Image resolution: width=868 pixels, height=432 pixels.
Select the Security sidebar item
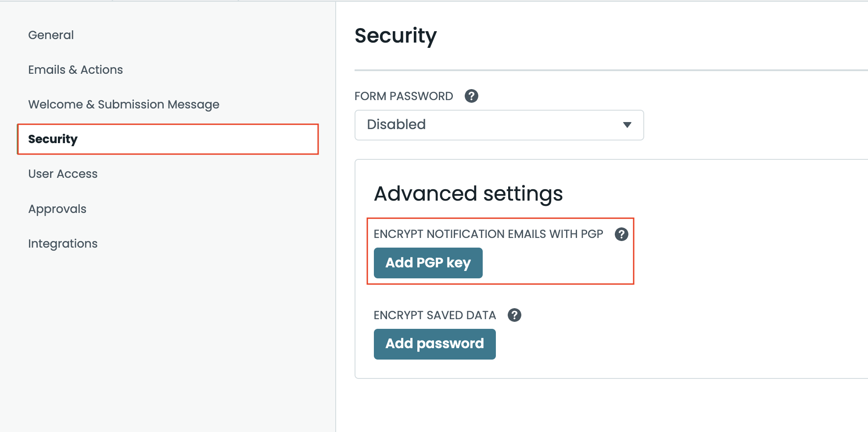pyautogui.click(x=53, y=139)
